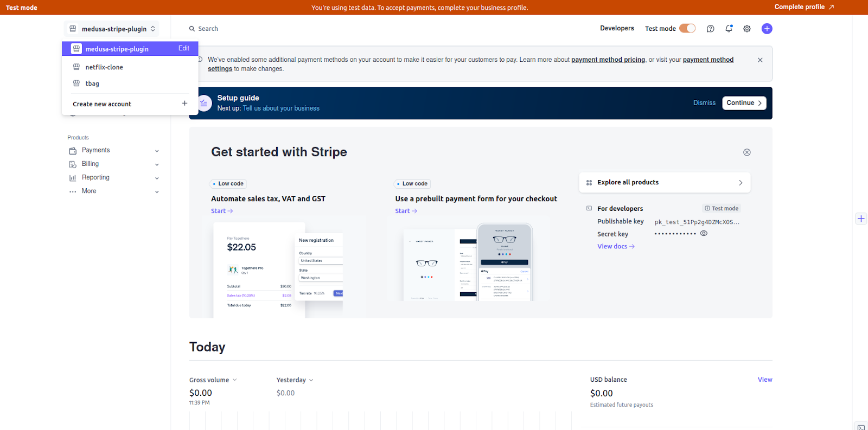
Task: Open the notifications bell icon
Action: click(729, 29)
